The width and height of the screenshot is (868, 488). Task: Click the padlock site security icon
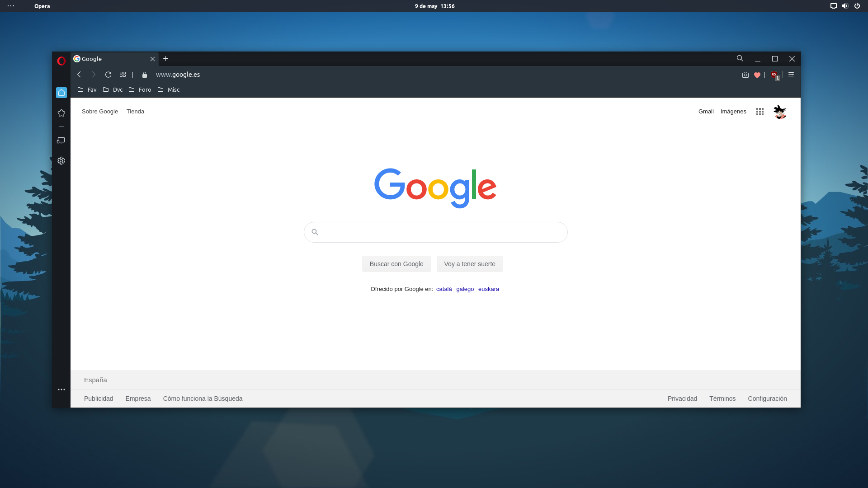(145, 75)
